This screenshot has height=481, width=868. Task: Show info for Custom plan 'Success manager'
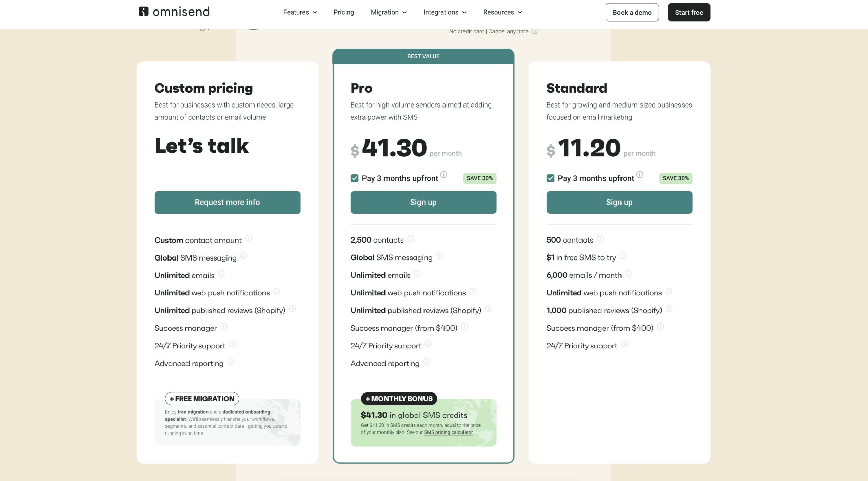tap(224, 326)
